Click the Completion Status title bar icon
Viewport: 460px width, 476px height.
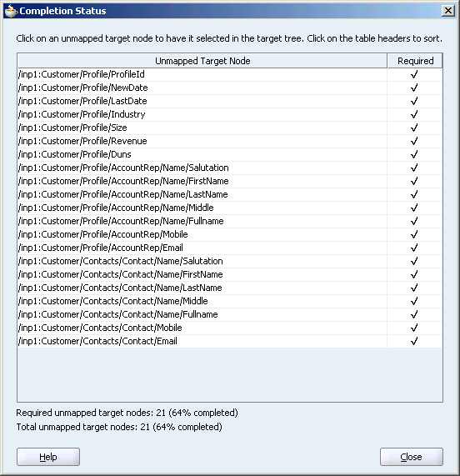click(10, 11)
